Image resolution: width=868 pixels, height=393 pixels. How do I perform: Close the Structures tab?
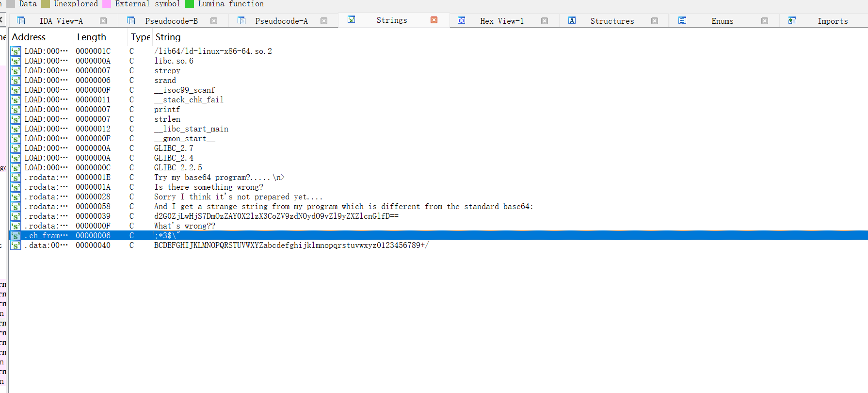pyautogui.click(x=655, y=21)
